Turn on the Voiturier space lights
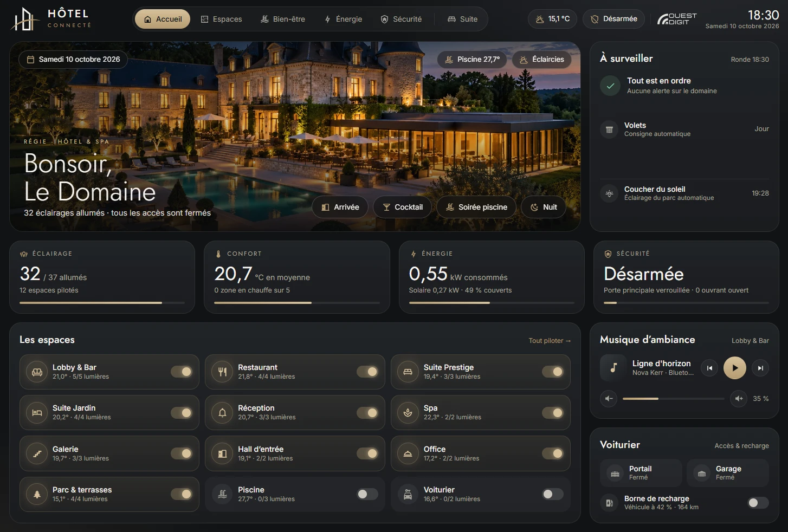Viewport: 788px width, 532px height. [x=553, y=494]
